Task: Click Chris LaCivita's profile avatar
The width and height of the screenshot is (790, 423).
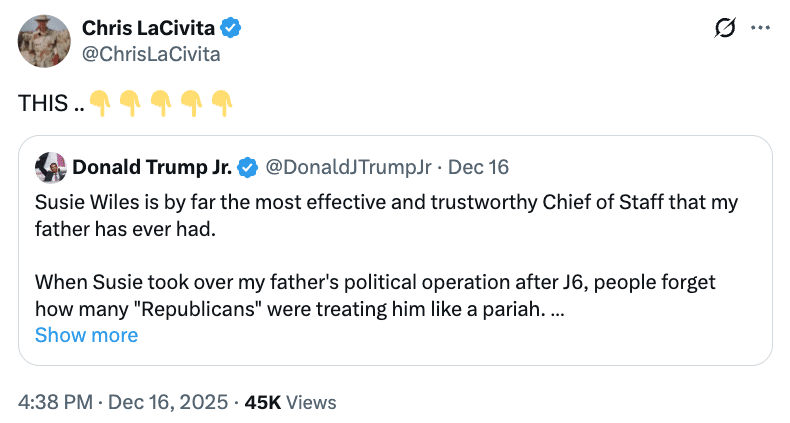Action: [44, 41]
